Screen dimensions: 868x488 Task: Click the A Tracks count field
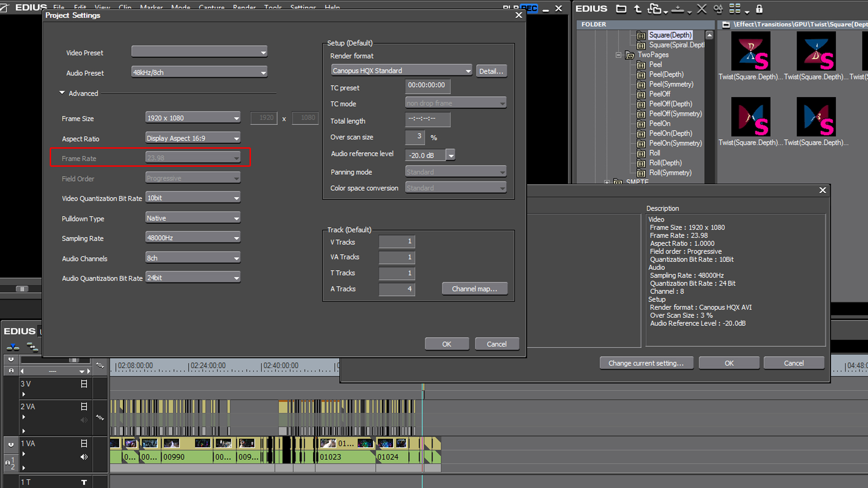(x=396, y=289)
